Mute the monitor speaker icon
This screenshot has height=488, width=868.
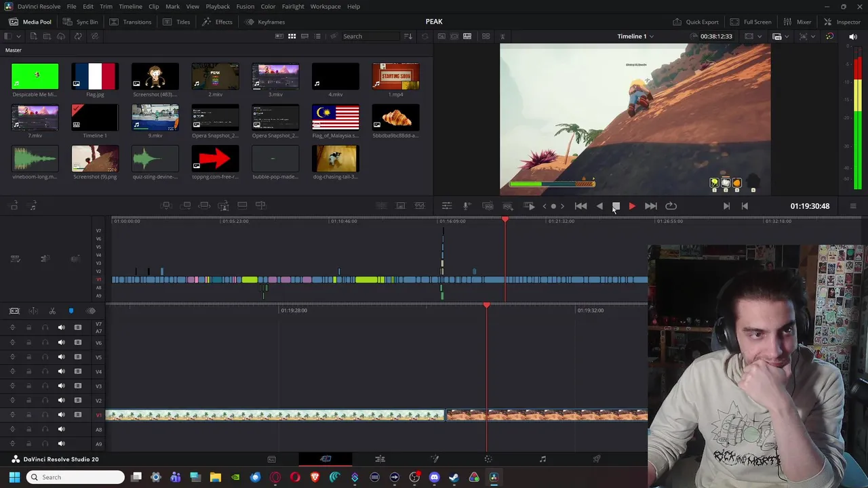click(853, 37)
